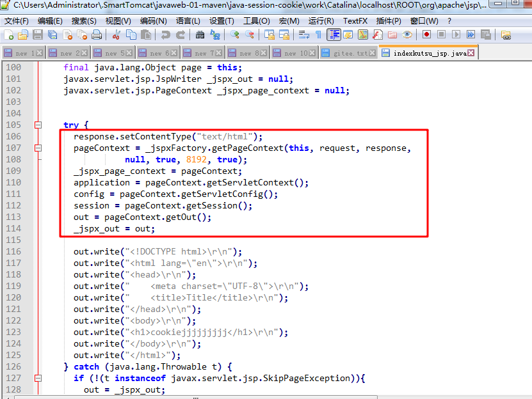Cut the selection with the scissors icon
This screenshot has height=399, width=532.
[116, 35]
